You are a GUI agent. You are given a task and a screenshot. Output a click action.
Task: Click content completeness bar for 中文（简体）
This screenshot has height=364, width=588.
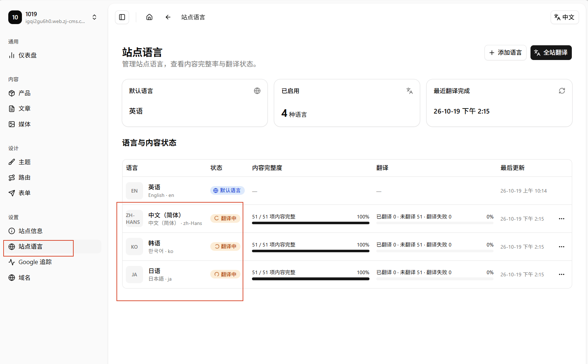coord(311,223)
